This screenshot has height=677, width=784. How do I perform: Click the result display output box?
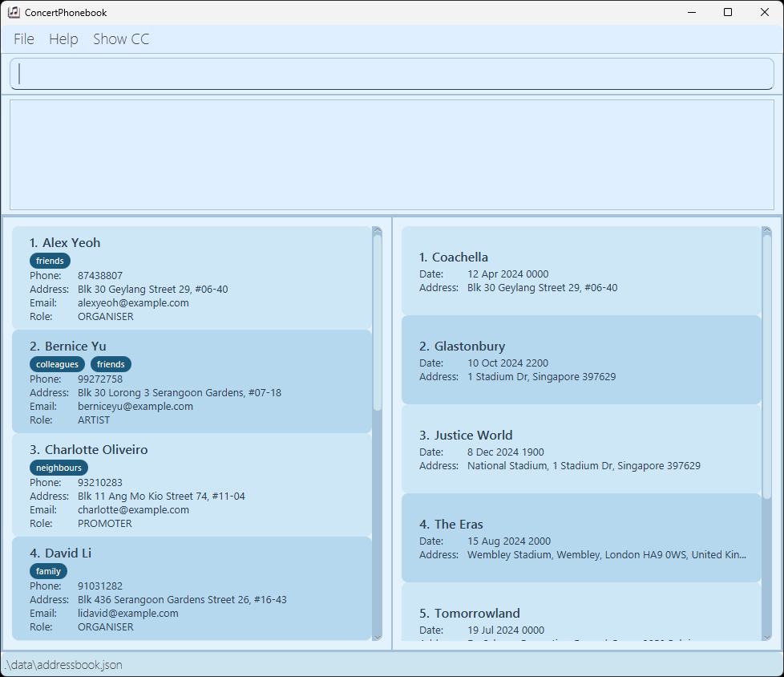(391, 155)
